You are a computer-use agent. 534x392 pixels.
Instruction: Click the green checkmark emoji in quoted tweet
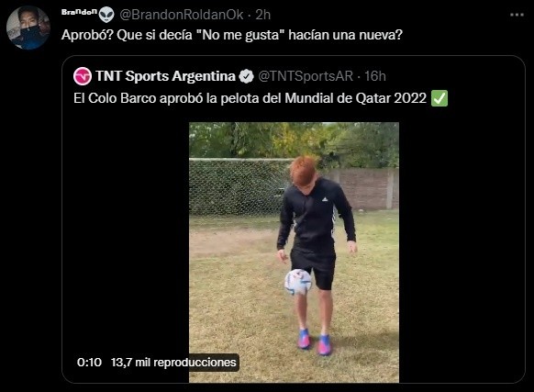(x=439, y=98)
